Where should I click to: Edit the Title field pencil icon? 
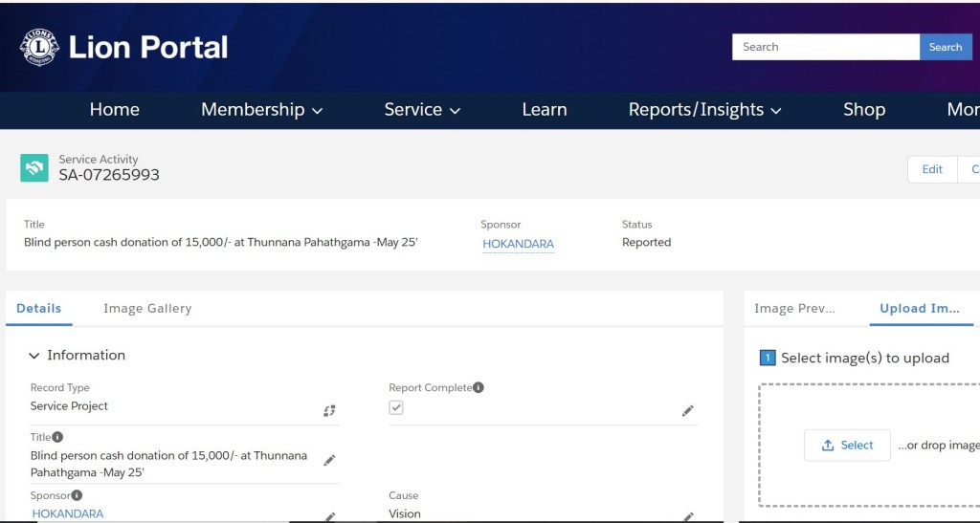tap(329, 461)
